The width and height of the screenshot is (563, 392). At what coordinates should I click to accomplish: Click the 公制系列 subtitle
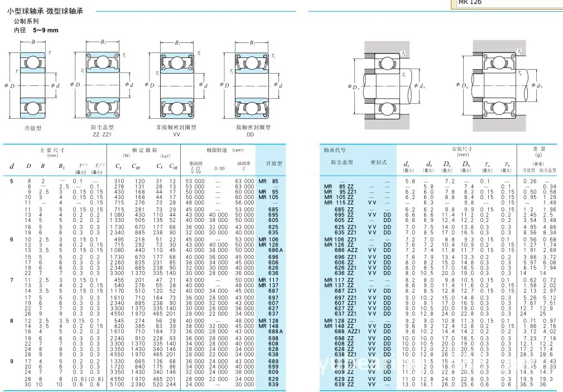(x=26, y=21)
